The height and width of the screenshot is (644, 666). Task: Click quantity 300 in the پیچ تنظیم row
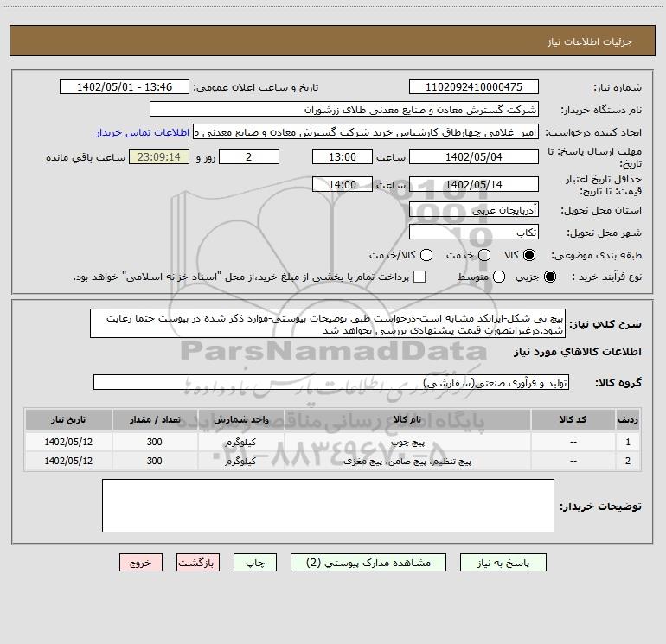pyautogui.click(x=155, y=461)
